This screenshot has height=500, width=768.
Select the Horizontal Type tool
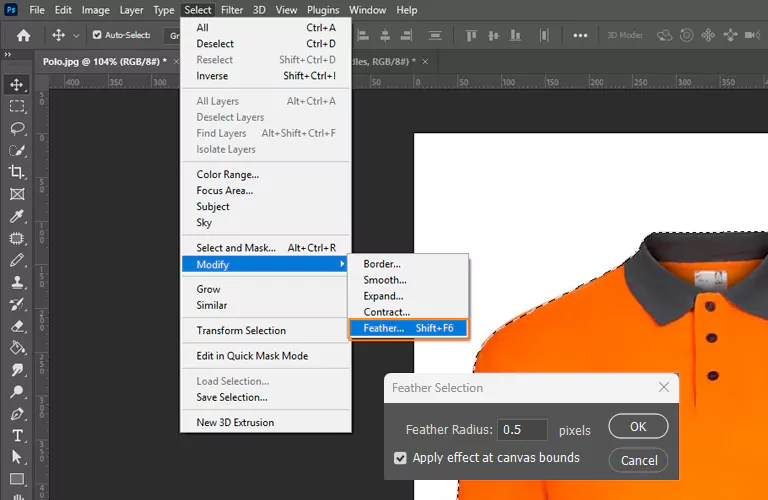(17, 435)
